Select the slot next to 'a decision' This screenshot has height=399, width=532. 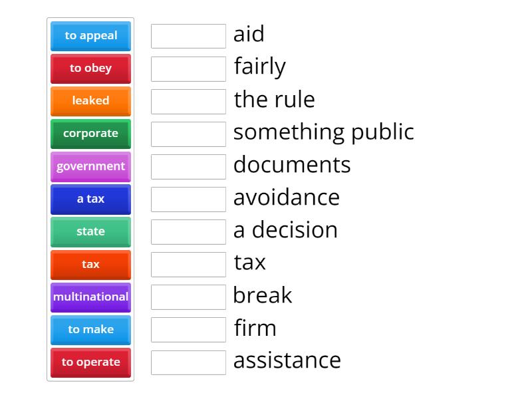click(x=188, y=231)
